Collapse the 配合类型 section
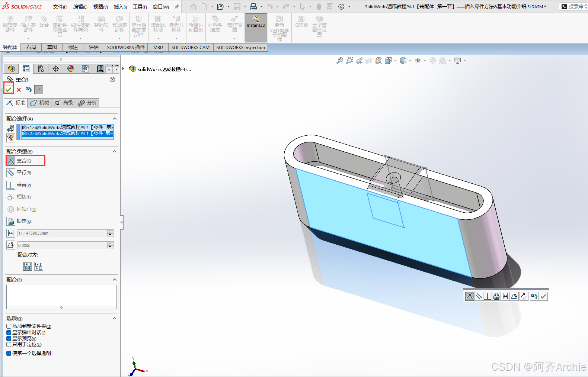This screenshot has height=377, width=588. point(115,151)
